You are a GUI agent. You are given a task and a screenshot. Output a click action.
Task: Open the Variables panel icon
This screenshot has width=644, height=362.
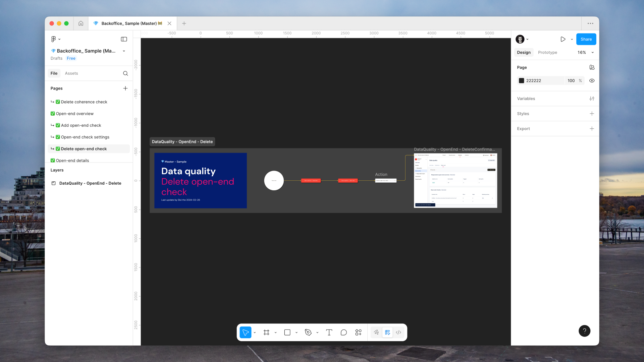click(x=592, y=99)
